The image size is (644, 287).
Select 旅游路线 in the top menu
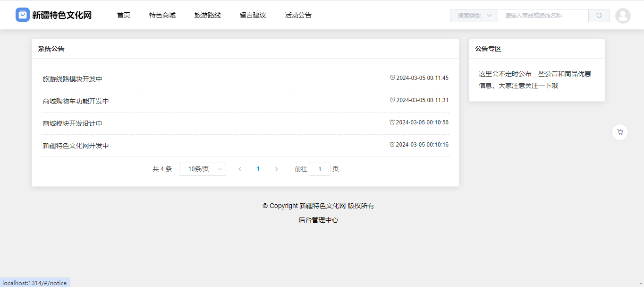click(208, 15)
